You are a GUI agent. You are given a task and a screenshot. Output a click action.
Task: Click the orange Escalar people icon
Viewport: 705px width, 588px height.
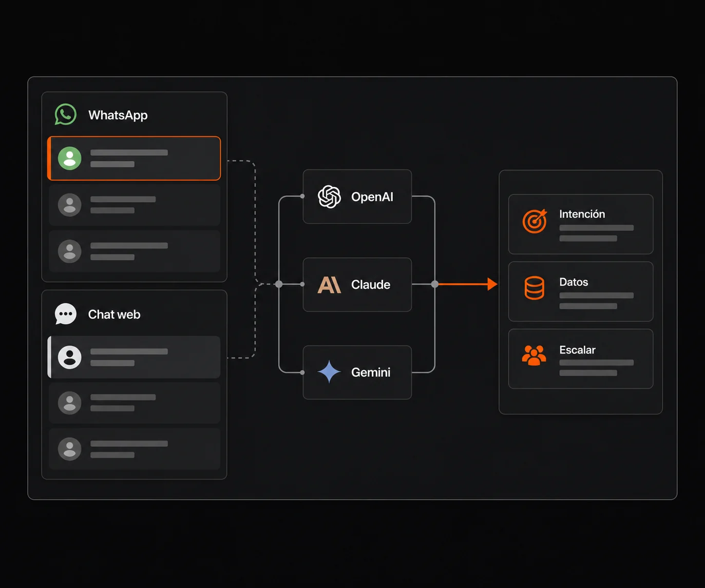tap(535, 355)
